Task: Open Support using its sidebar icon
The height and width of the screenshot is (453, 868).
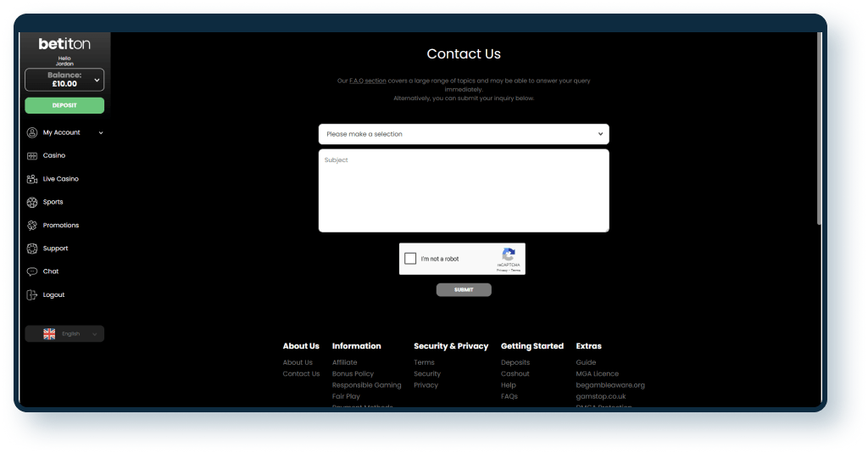Action: pos(32,249)
